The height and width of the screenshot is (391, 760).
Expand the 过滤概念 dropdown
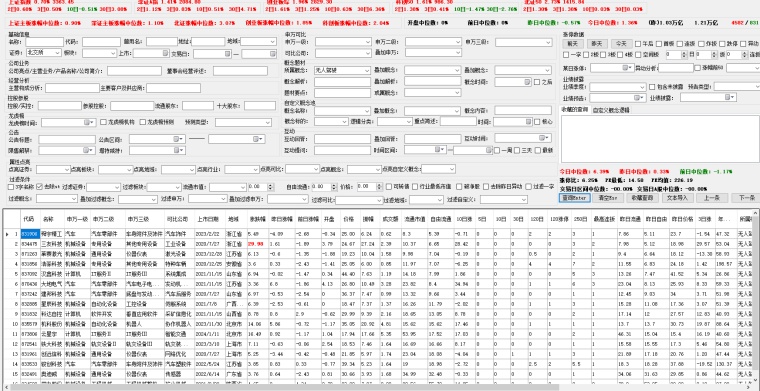click(x=57, y=199)
